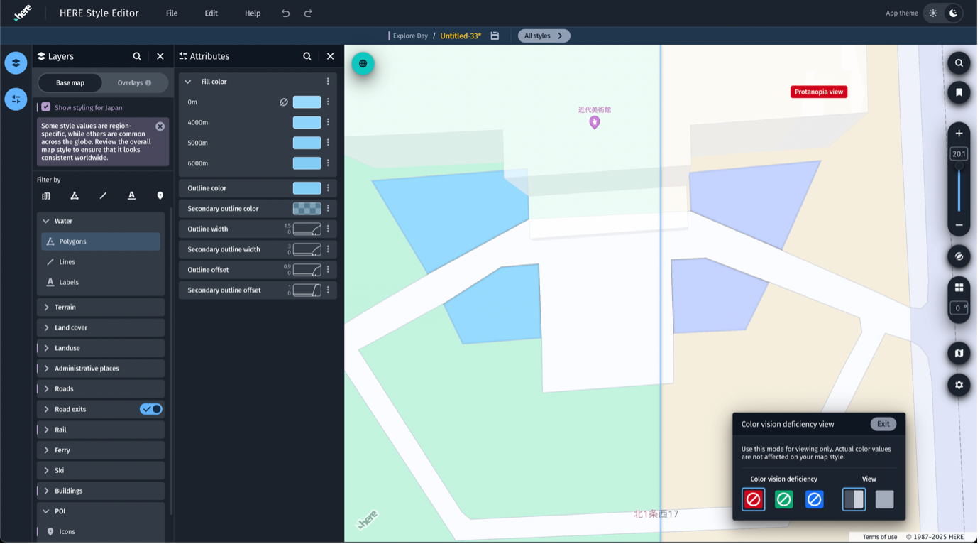Image resolution: width=980 pixels, height=544 pixels.
Task: Click the save icon beside Untitled-33
Action: coord(495,36)
